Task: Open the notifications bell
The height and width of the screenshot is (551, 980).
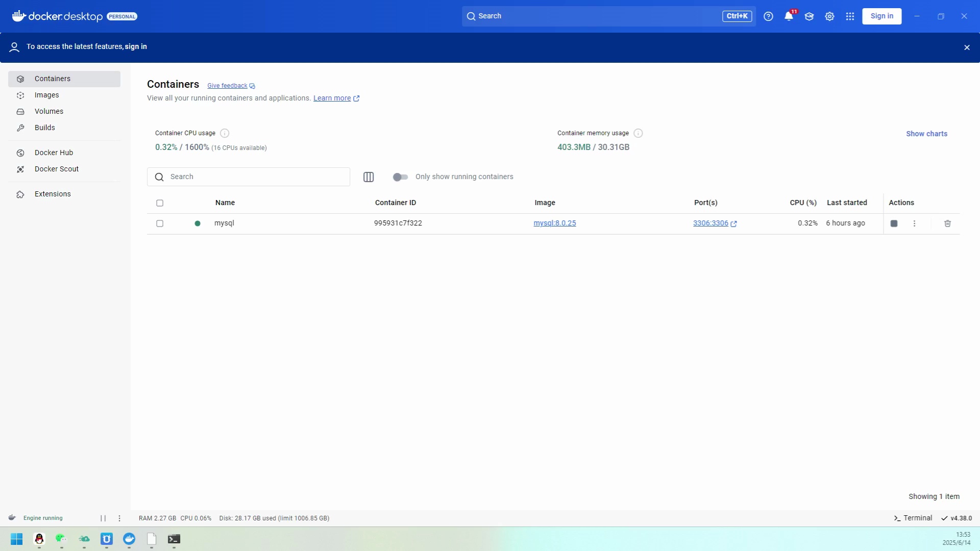Action: (789, 16)
